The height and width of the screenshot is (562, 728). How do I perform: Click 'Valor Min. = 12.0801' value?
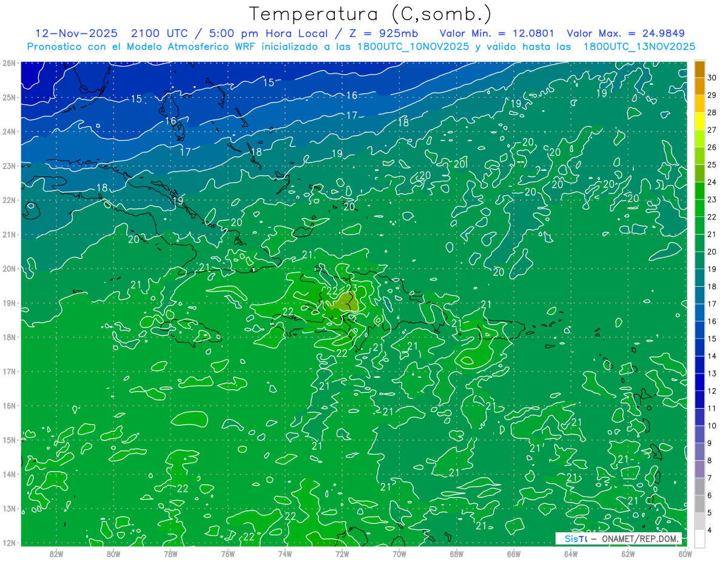497,33
